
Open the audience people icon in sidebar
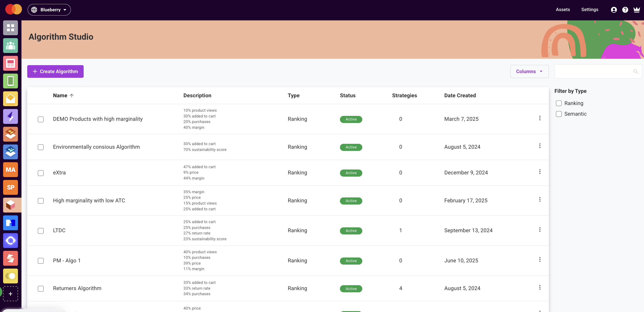(10, 46)
